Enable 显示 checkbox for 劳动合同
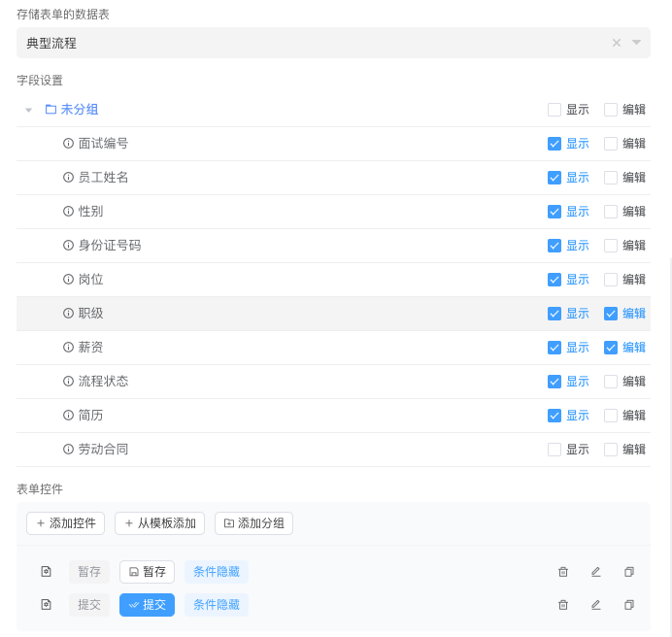The width and height of the screenshot is (672, 637). (554, 450)
